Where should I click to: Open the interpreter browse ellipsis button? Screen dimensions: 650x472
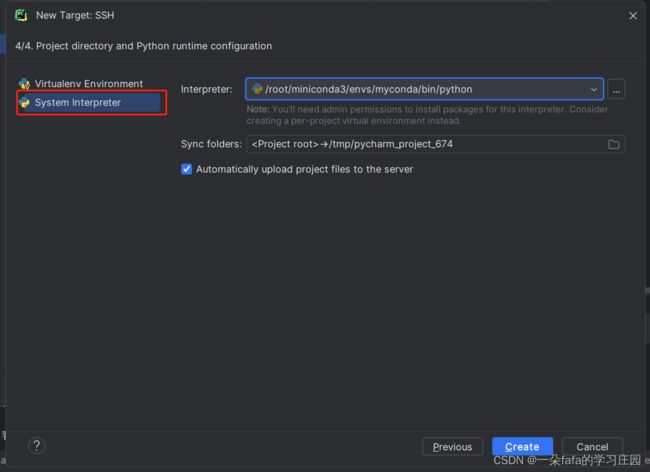coord(616,89)
